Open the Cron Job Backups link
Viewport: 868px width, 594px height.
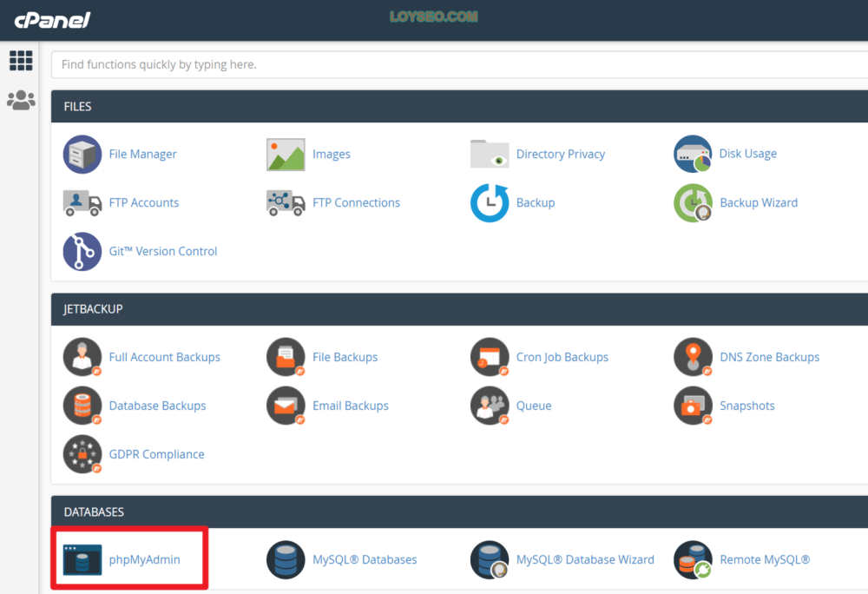pyautogui.click(x=562, y=357)
